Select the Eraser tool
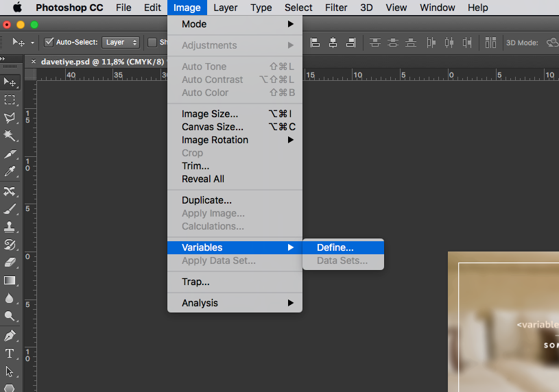The width and height of the screenshot is (559, 392). pos(10,262)
